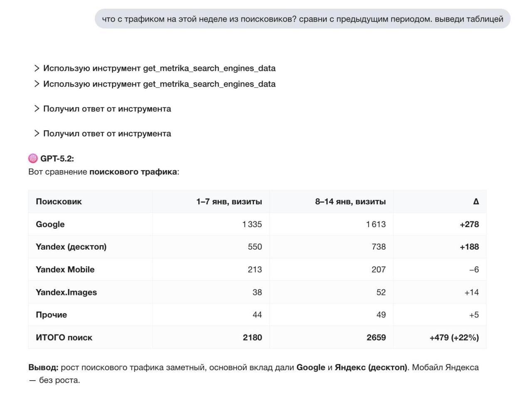Click the "ИТОГО поиск" total row label

[64, 338]
